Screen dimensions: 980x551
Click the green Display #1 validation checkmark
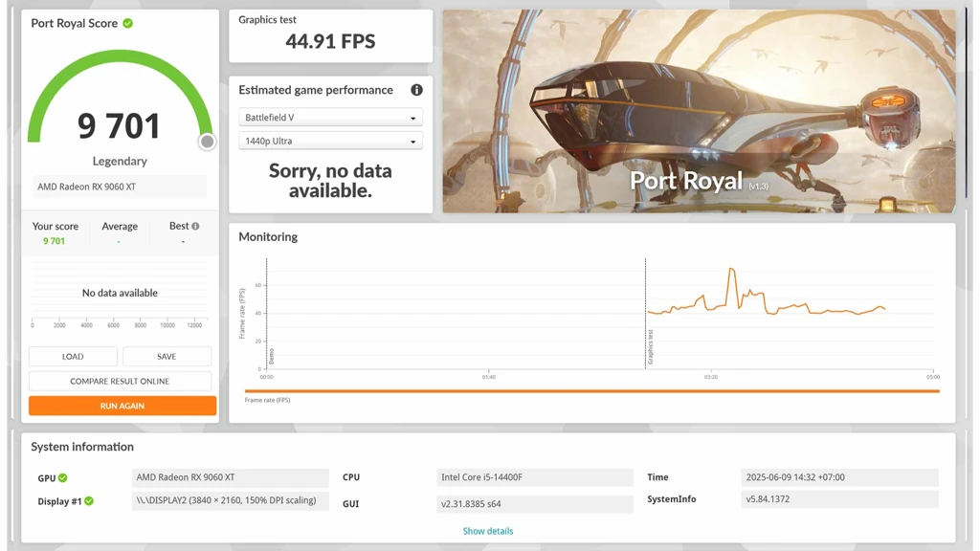click(x=89, y=501)
